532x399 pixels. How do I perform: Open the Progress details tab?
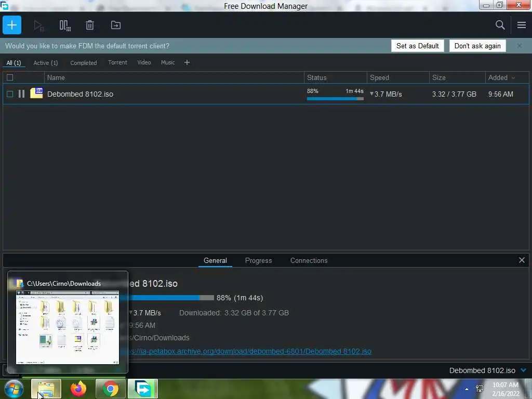pyautogui.click(x=258, y=261)
